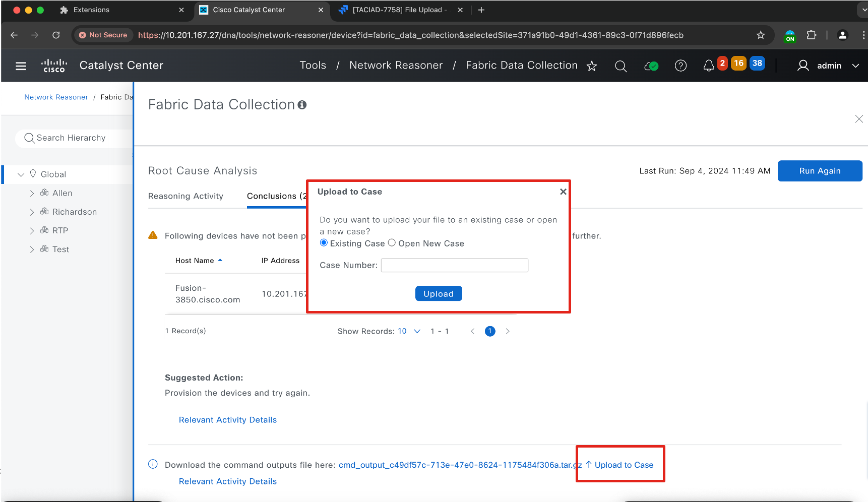Click the Search Hierarchy field

coord(74,138)
